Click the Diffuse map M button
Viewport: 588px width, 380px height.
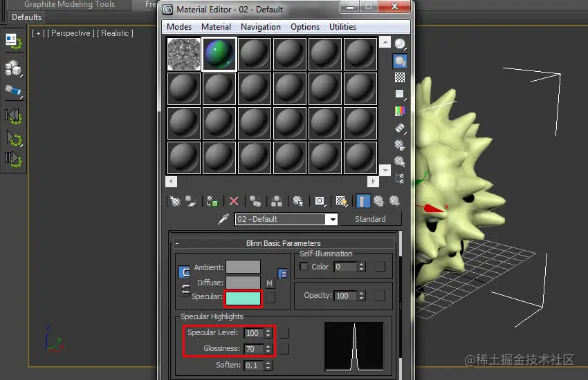tap(269, 283)
